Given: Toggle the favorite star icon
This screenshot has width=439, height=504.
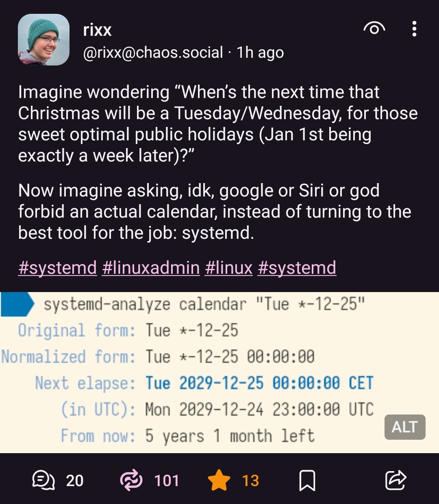Looking at the screenshot, I should [219, 480].
